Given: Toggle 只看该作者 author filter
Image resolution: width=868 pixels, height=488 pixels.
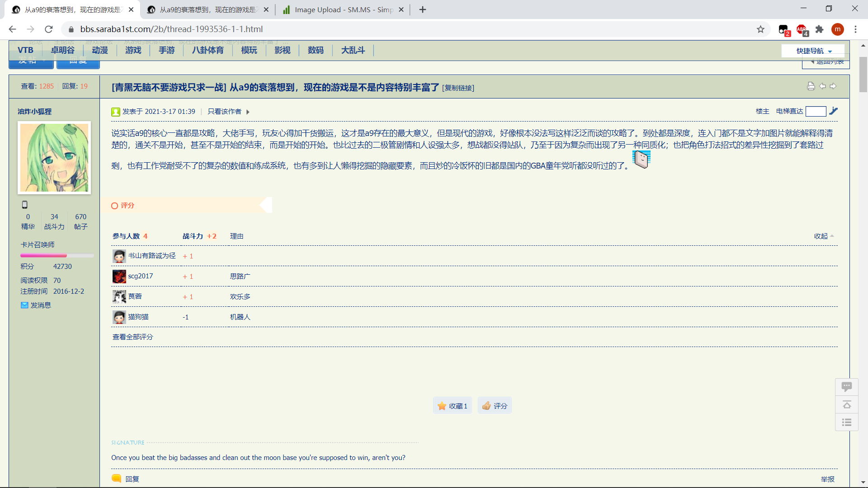Looking at the screenshot, I should point(225,112).
